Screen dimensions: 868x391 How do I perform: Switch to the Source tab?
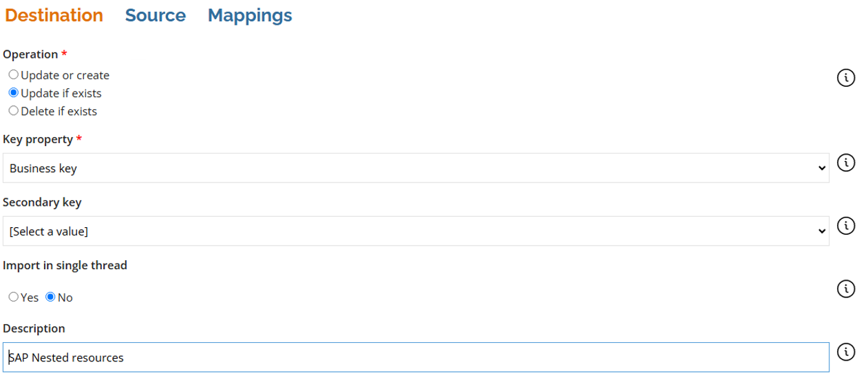(156, 15)
